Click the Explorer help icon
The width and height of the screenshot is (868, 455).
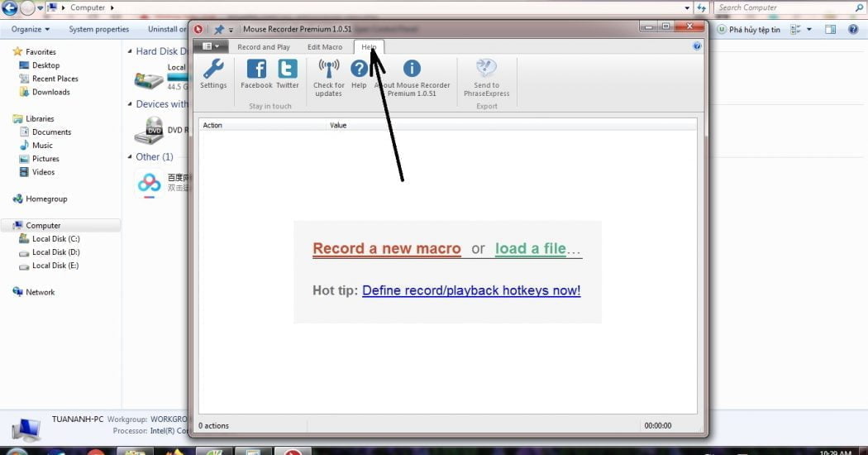853,30
